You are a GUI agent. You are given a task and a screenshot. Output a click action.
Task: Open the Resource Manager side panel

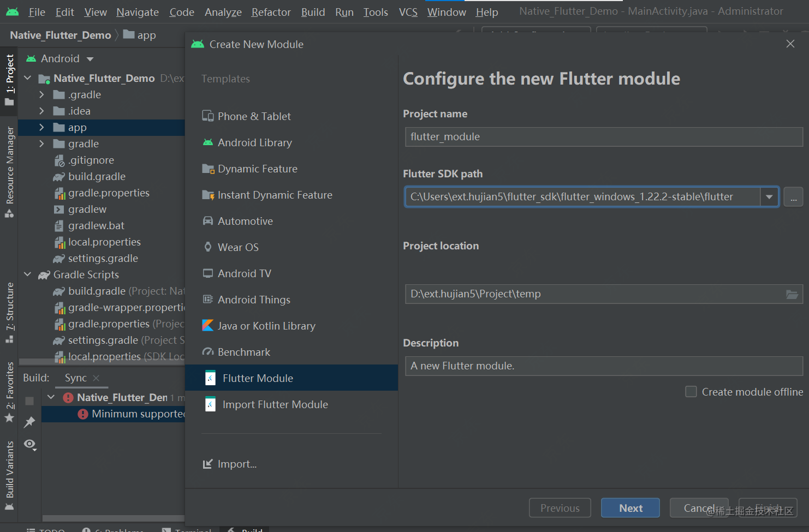pos(9,172)
